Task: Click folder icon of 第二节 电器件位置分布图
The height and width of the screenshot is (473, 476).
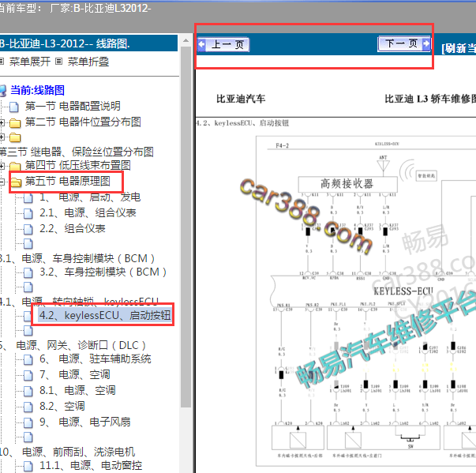Action: [x=15, y=123]
